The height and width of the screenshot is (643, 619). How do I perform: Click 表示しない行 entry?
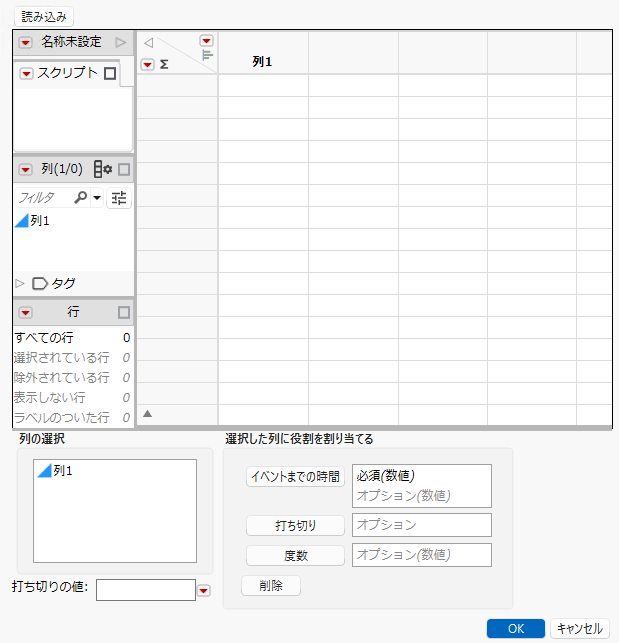coord(72,397)
